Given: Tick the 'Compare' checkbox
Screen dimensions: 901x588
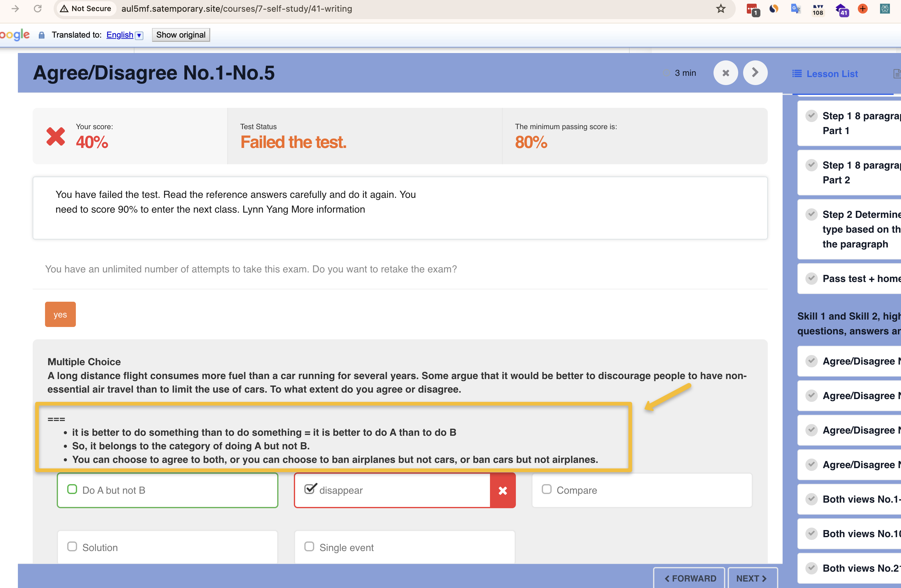Looking at the screenshot, I should tap(546, 489).
